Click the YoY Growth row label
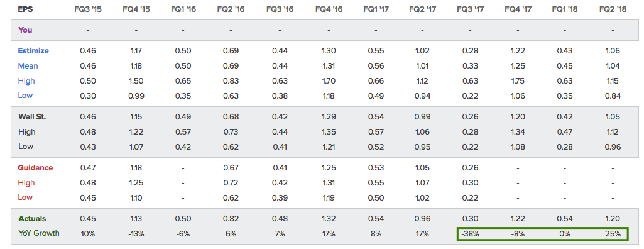 pos(38,233)
